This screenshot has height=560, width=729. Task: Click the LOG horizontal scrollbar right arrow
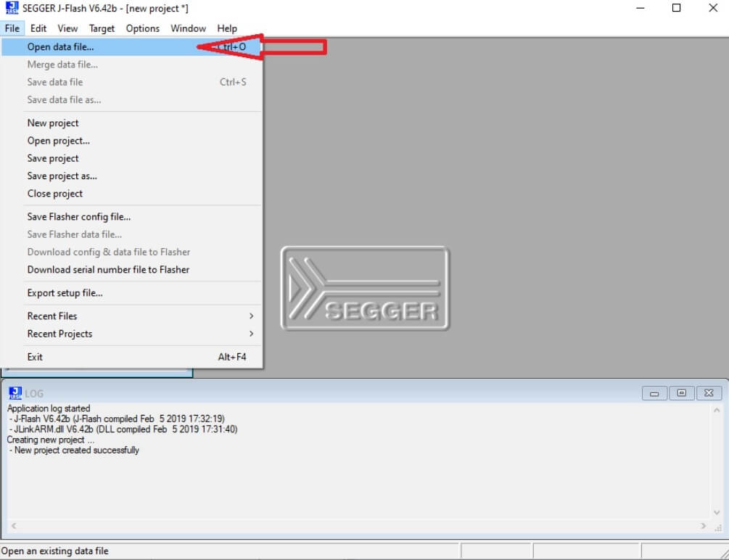point(702,526)
